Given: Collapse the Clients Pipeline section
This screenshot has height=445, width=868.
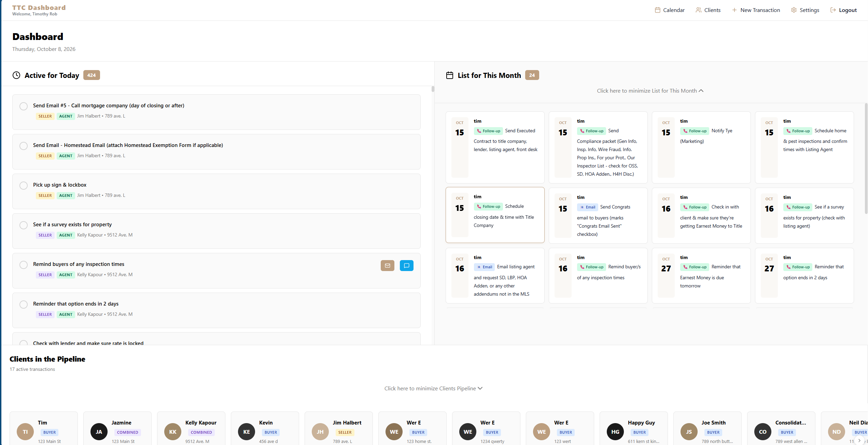Looking at the screenshot, I should point(433,389).
